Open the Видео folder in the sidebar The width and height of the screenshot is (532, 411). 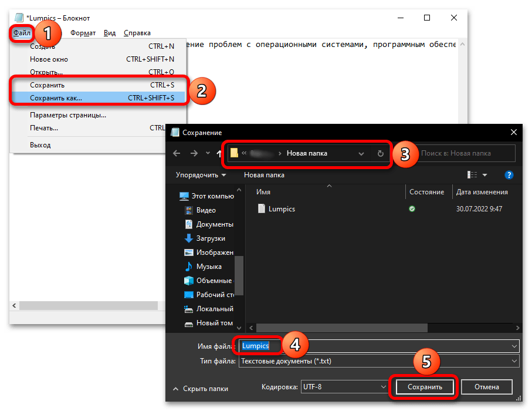pyautogui.click(x=206, y=210)
